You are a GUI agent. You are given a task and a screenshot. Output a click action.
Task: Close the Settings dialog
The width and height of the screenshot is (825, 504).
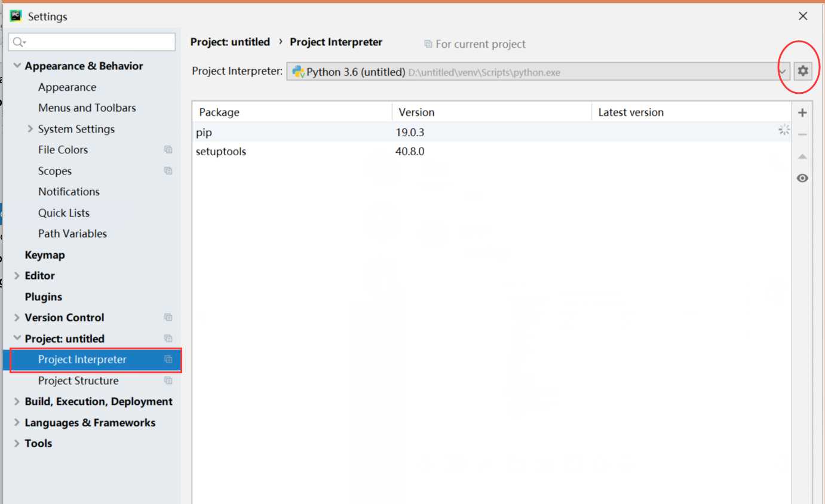point(803,16)
